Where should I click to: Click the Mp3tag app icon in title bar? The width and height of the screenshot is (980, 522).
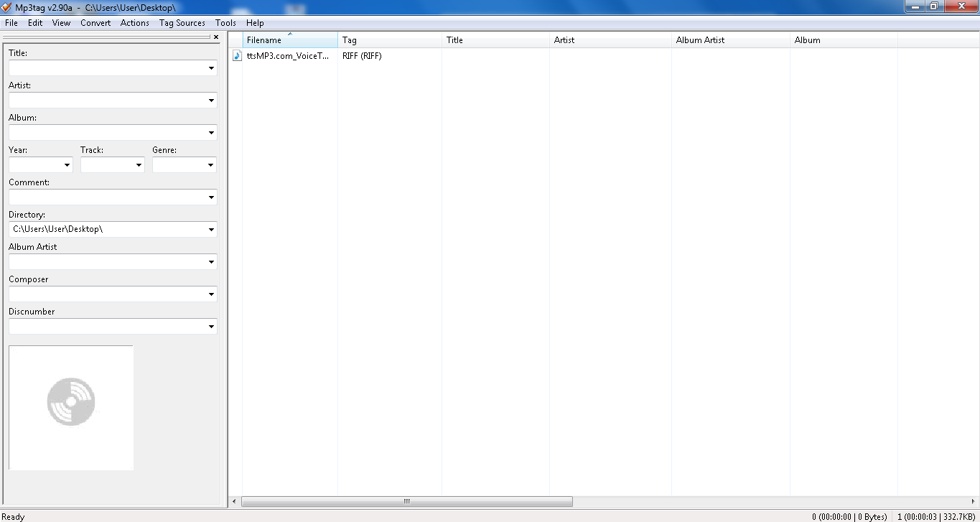coord(6,6)
